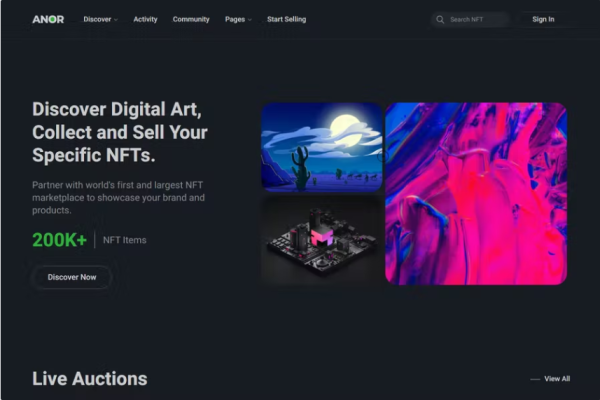Screen dimensions: 600x400
Task: Open View All live auctions
Action: click(557, 379)
